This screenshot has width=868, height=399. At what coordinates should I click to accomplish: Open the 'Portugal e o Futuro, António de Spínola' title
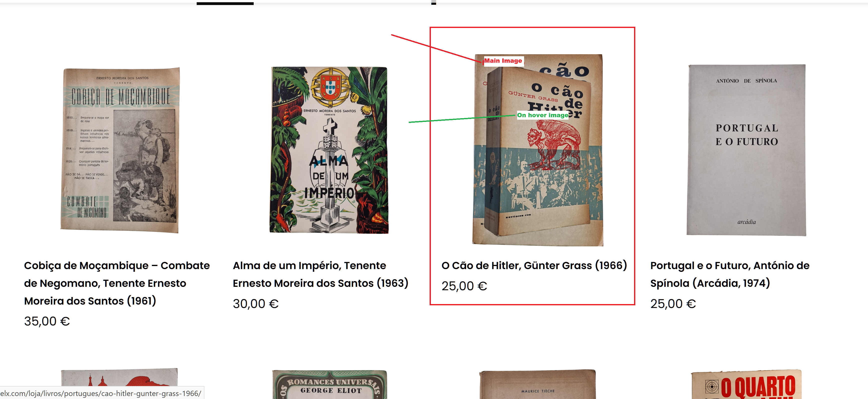tap(730, 274)
